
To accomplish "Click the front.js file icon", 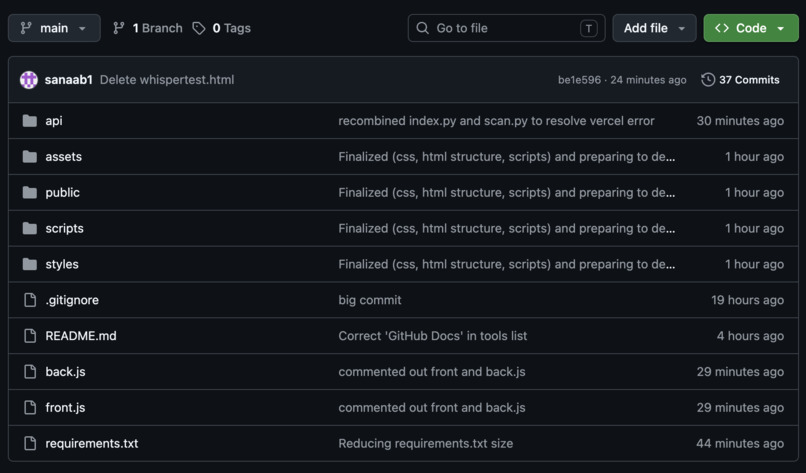I will pyautogui.click(x=30, y=408).
